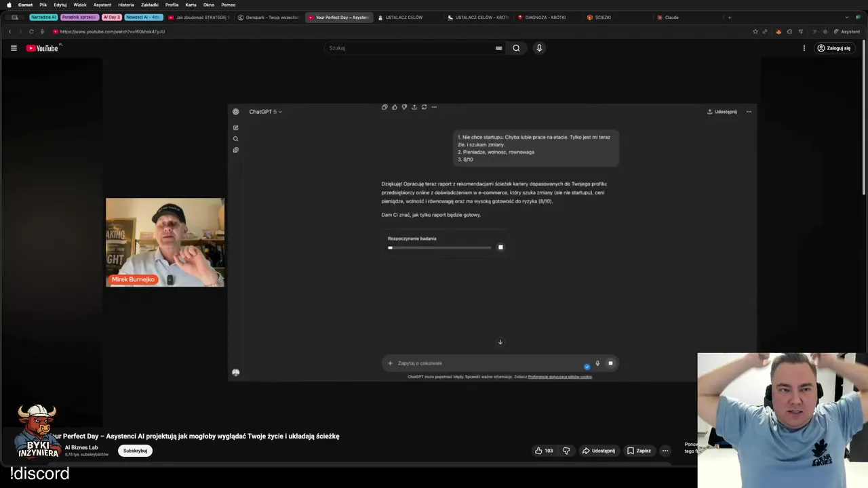Viewport: 868px width, 488px height.
Task: Open ChatGPT library icon in sidebar
Action: pyautogui.click(x=235, y=150)
